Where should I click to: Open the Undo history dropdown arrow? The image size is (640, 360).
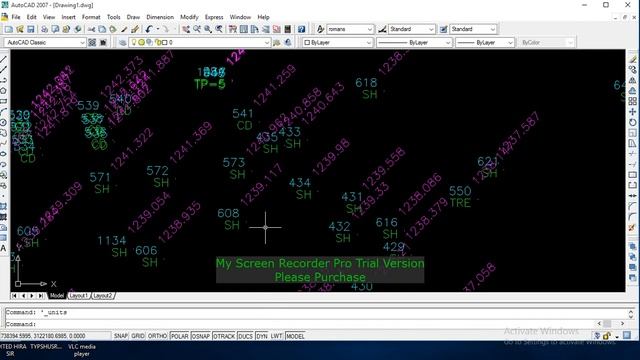pyautogui.click(x=158, y=29)
